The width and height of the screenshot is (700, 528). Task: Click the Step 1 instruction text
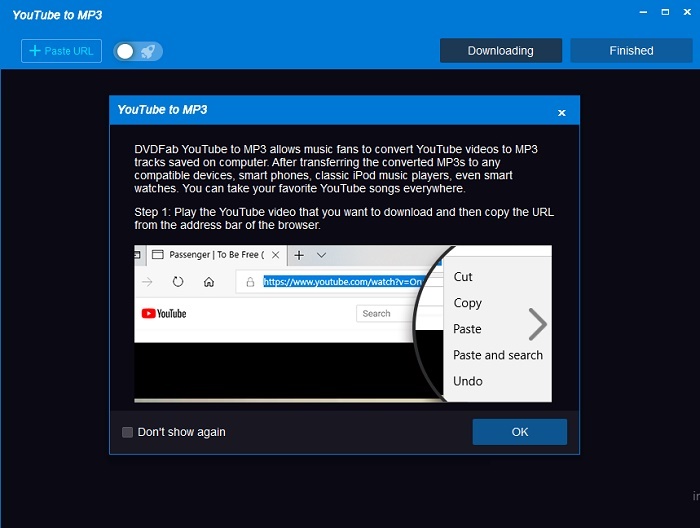point(344,218)
